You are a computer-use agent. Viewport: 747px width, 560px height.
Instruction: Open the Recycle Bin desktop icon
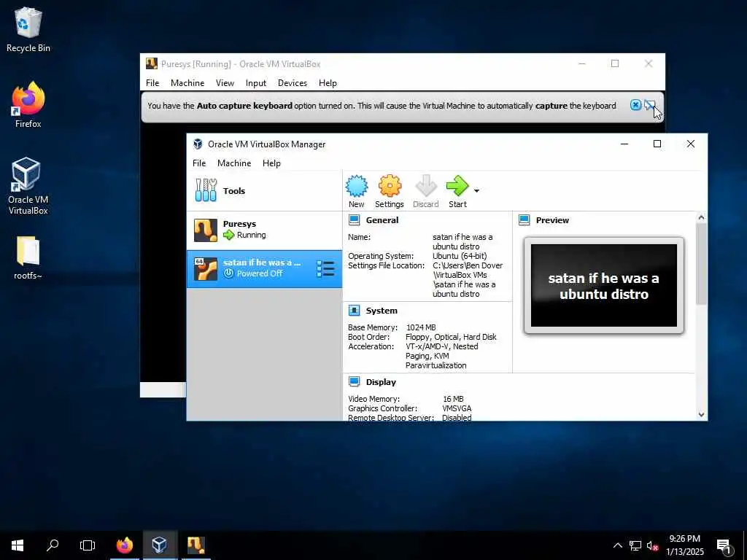[x=28, y=29]
